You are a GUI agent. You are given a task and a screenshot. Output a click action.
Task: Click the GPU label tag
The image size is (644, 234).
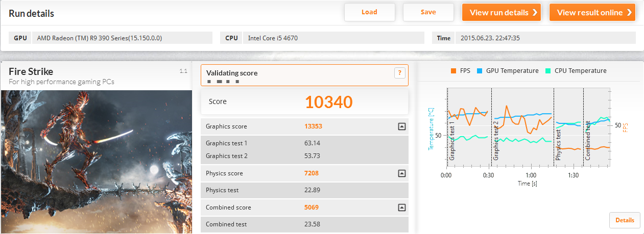20,38
